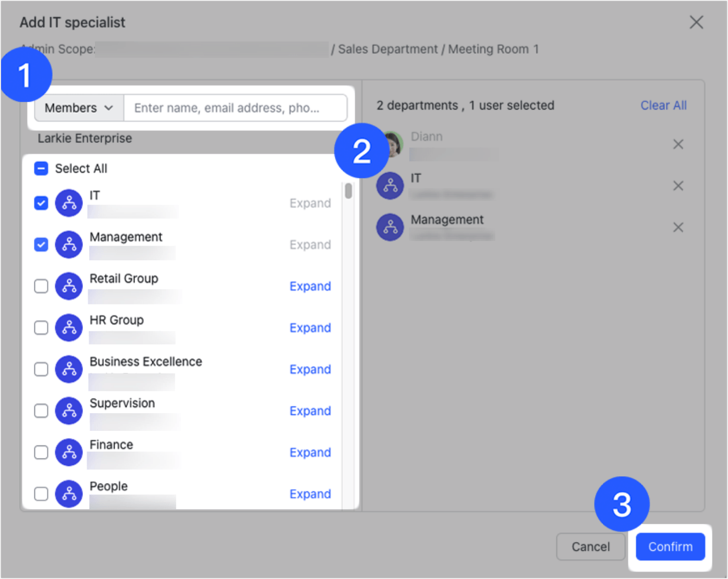Viewport: 728px width, 579px height.
Task: Click the Confirm button
Action: [x=670, y=547]
